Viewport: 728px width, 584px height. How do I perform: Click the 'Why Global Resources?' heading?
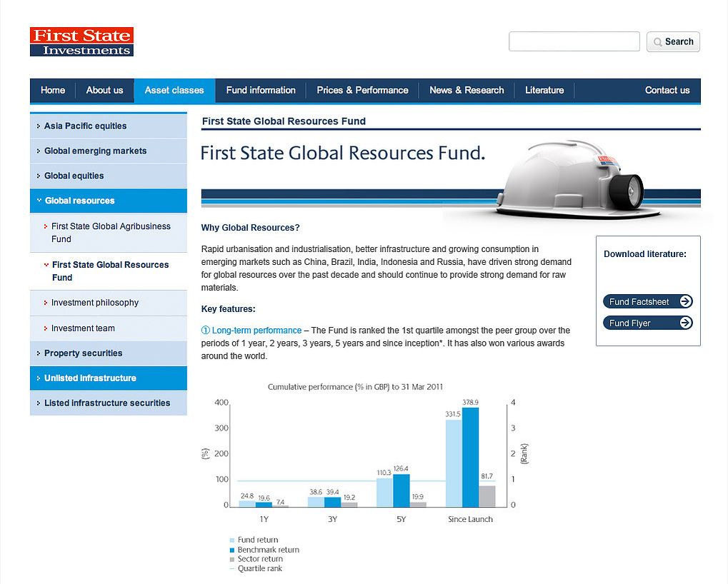(250, 228)
